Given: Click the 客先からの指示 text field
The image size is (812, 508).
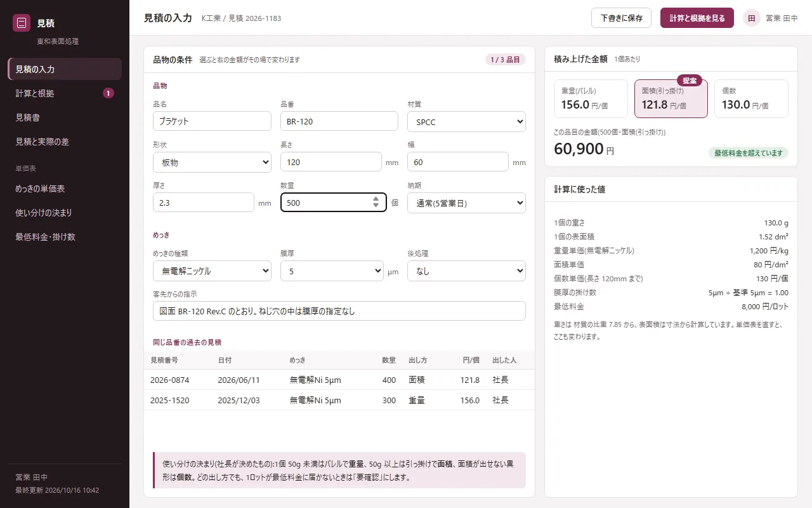Looking at the screenshot, I should click(x=339, y=311).
